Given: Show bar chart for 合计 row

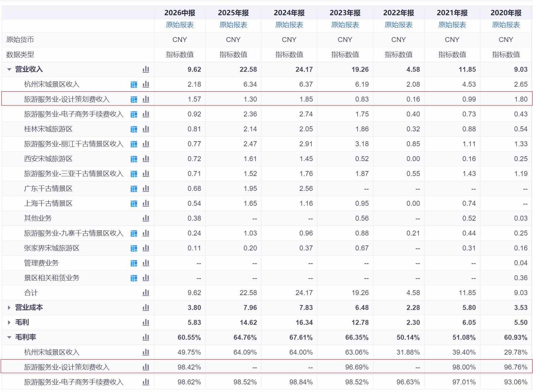Looking at the screenshot, I should coord(146,293).
